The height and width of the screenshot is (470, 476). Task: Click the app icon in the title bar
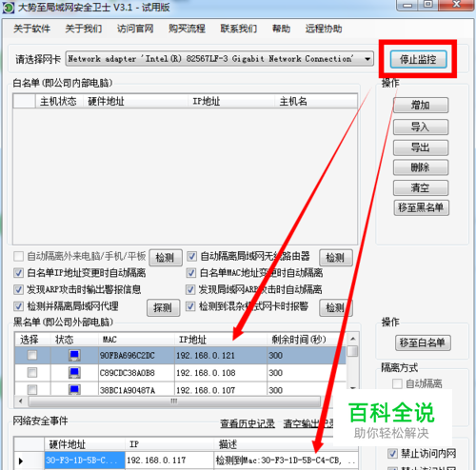coord(8,8)
